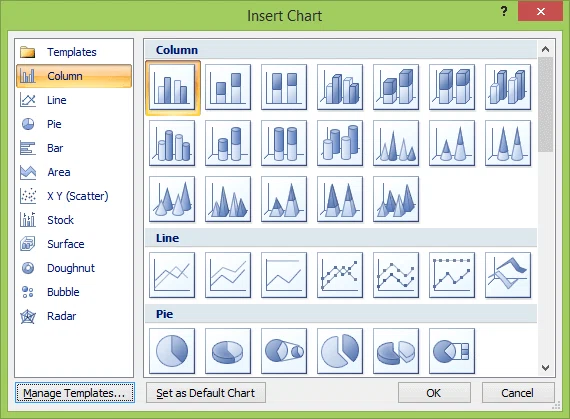This screenshot has height=419, width=570.
Task: Pick the 100% Stacked Column chart thumbnail
Action: pos(284,88)
